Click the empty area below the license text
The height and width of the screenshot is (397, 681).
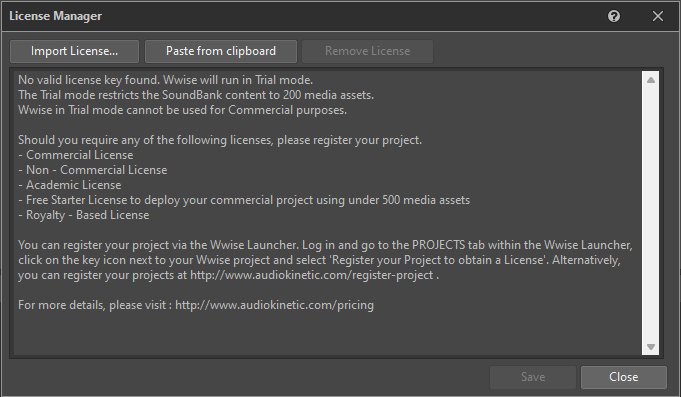tap(328, 332)
